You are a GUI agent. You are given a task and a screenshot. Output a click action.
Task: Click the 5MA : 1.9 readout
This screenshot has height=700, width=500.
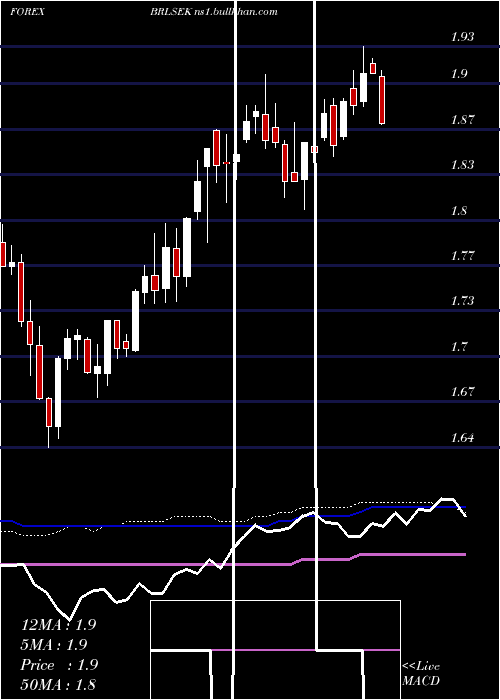click(54, 645)
